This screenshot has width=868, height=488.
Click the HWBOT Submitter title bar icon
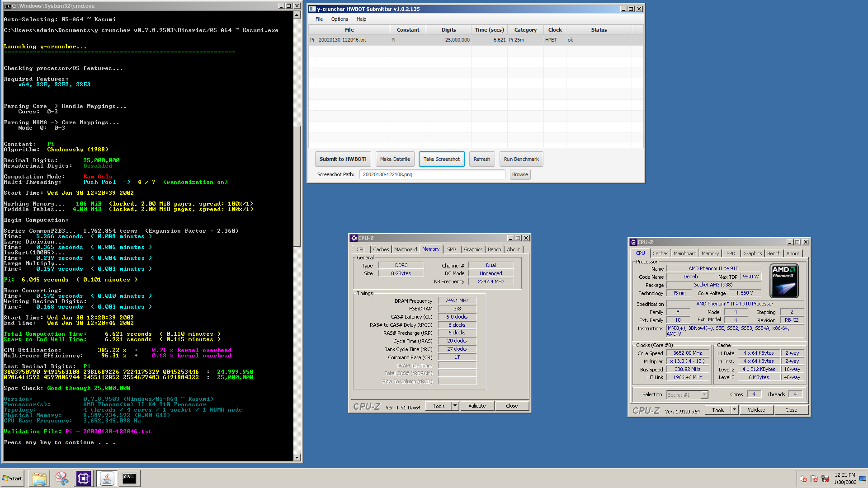(312, 9)
